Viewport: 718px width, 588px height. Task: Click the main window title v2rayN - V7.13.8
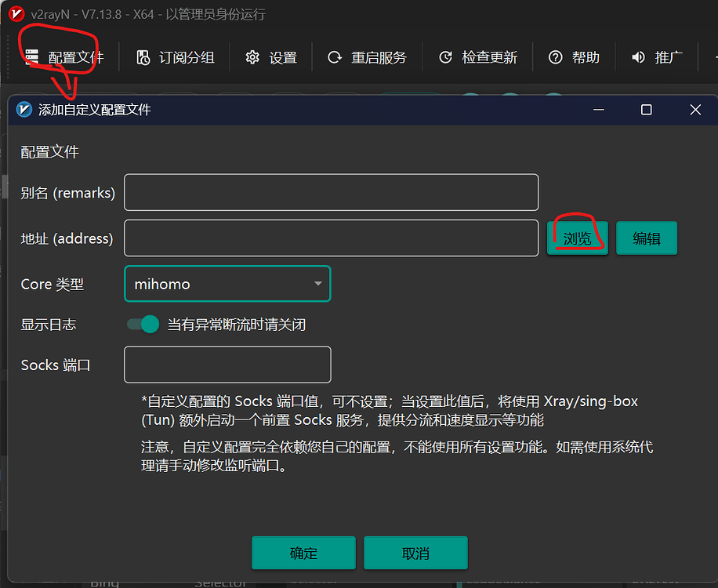click(148, 14)
